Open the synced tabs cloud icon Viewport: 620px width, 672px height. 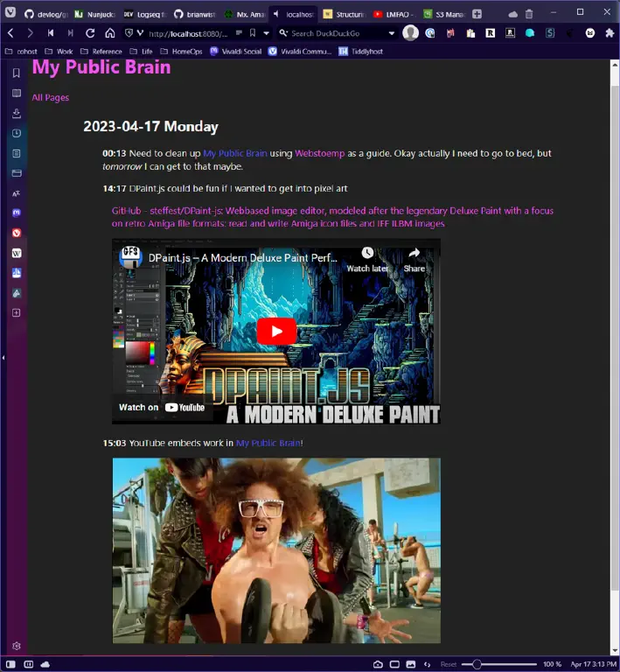tap(512, 14)
